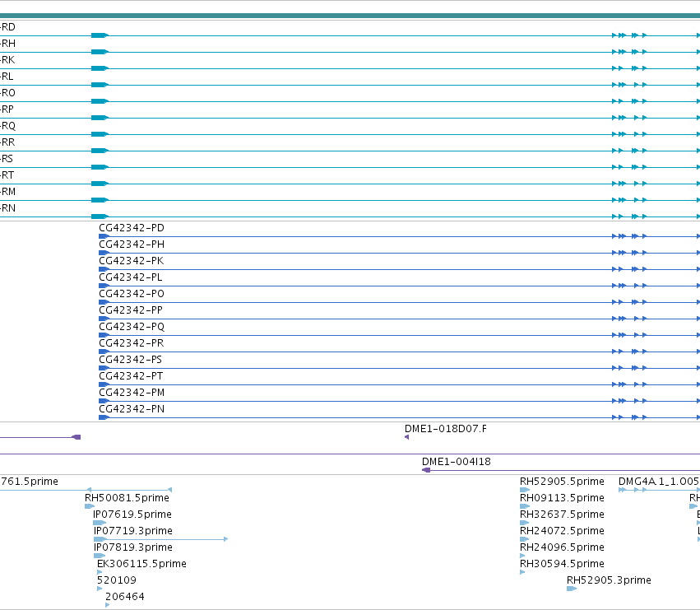700x610 pixels.
Task: Select the -RP transcript label
Action: click(x=7, y=109)
